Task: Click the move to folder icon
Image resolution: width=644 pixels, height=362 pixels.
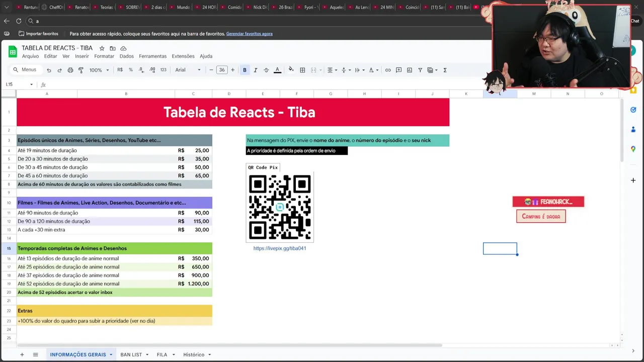Action: point(113,48)
